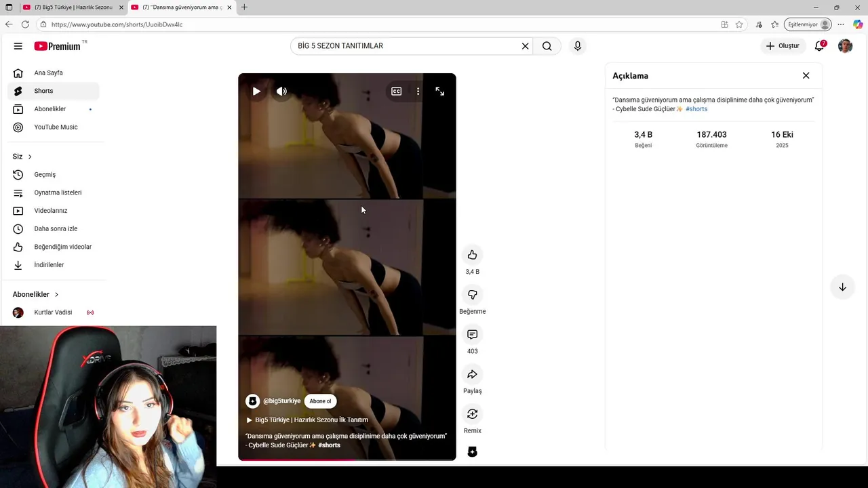Screen dimensions: 868x488
Task: Open the sound source icon below Remix
Action: 473,452
